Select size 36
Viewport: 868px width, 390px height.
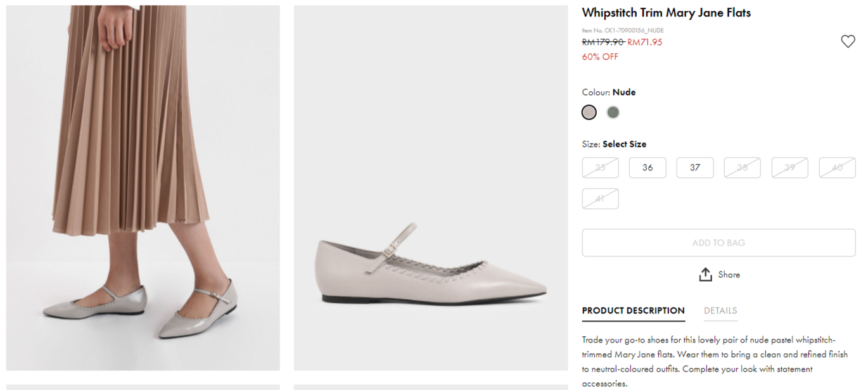(x=647, y=168)
